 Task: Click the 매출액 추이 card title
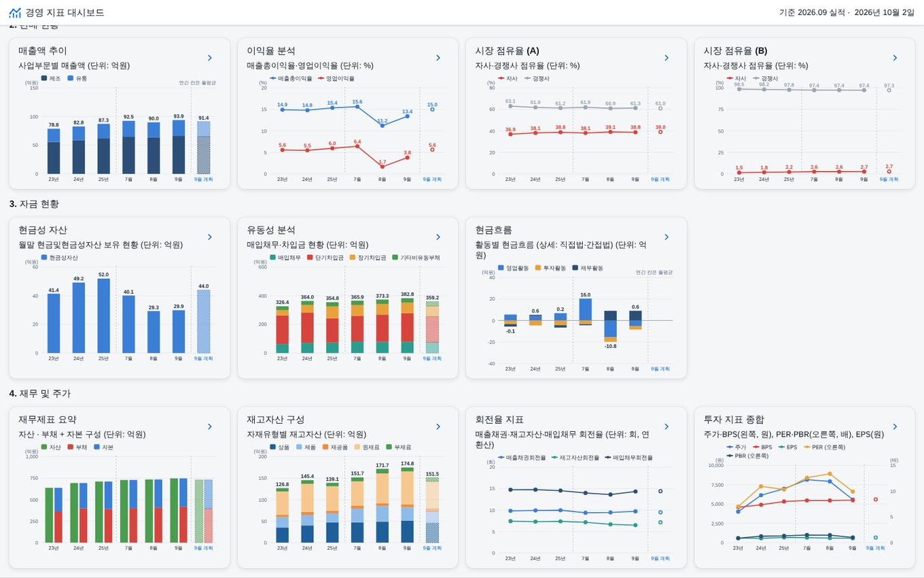click(43, 50)
